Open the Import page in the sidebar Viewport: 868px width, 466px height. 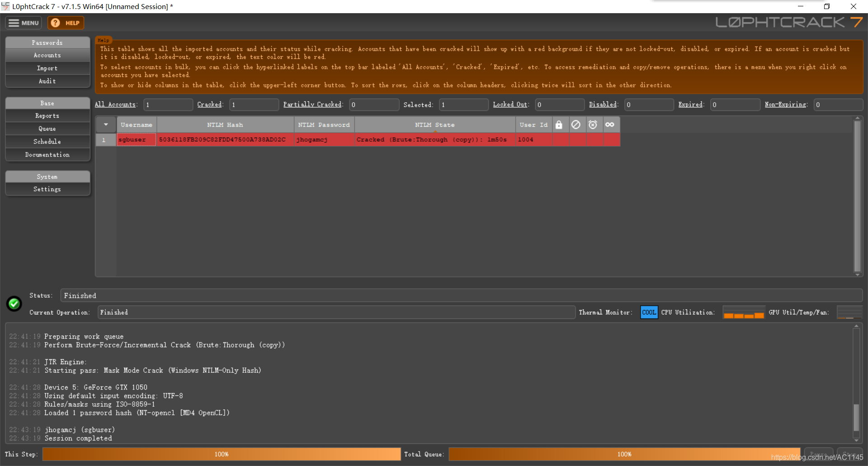coord(47,68)
